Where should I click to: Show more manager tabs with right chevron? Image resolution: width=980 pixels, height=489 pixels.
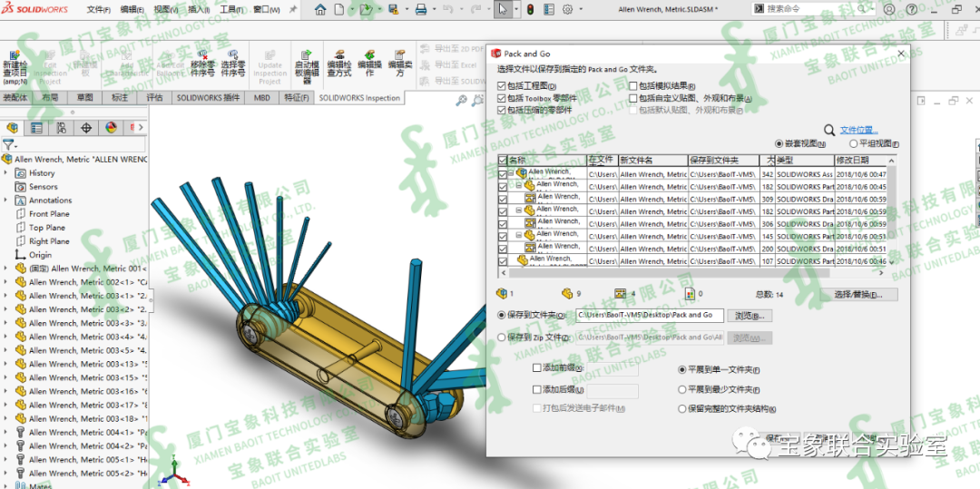click(x=141, y=127)
